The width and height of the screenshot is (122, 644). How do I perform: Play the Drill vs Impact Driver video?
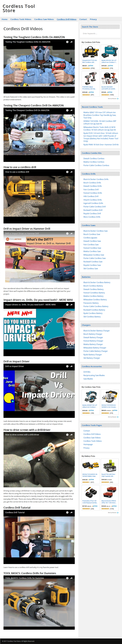(39, 391)
